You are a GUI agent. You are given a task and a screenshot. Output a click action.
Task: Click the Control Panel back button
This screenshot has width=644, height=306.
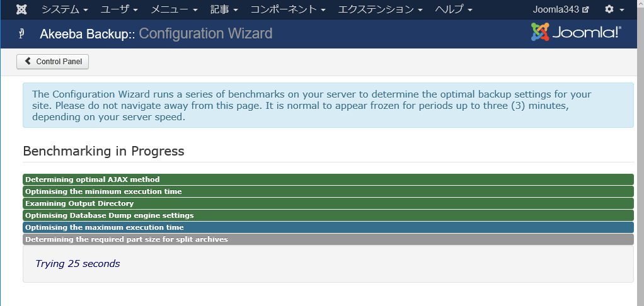coord(52,62)
